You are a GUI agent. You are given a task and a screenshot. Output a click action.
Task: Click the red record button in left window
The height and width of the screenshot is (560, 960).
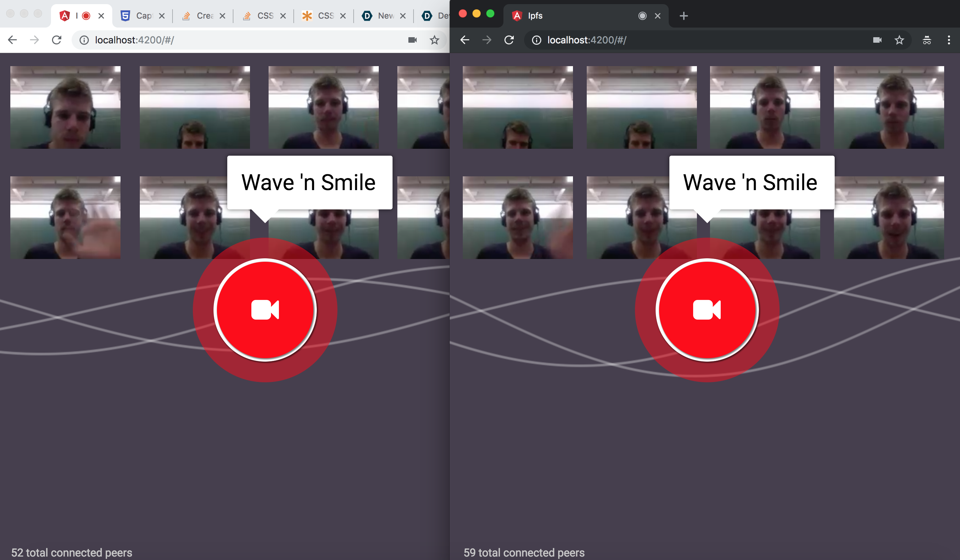265,310
